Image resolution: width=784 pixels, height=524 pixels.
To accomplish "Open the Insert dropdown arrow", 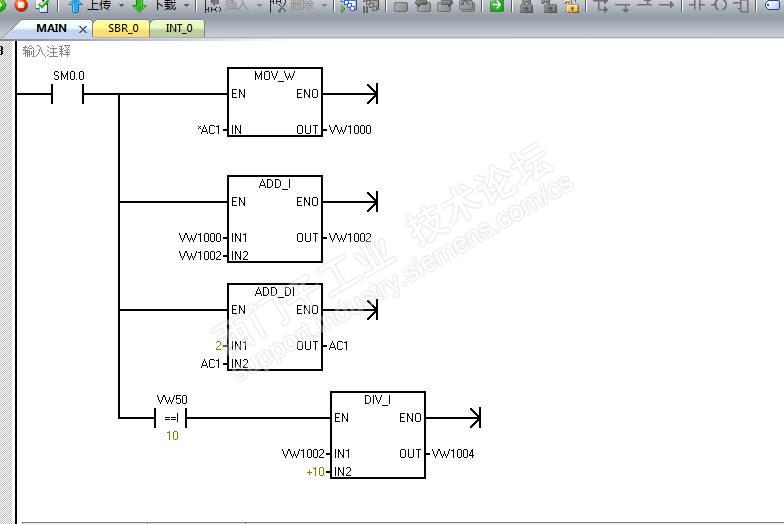I will (259, 6).
